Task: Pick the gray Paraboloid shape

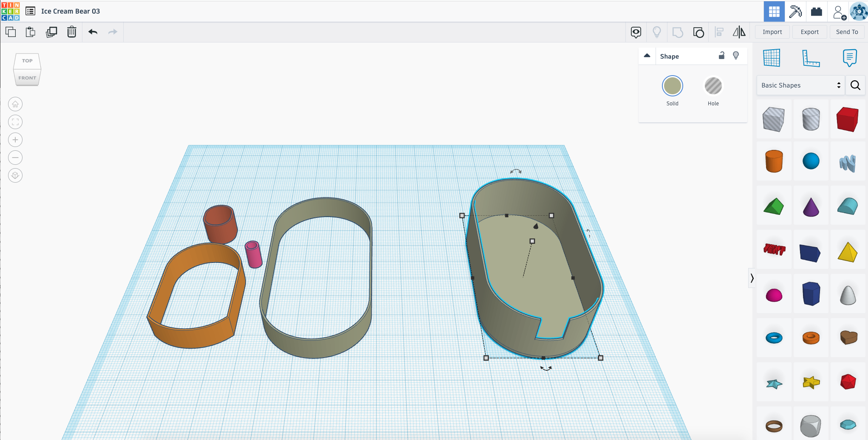Action: (x=848, y=295)
